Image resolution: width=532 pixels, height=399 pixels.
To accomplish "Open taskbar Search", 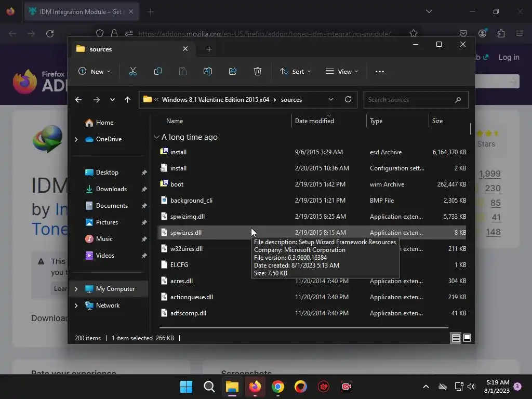I will (x=209, y=387).
